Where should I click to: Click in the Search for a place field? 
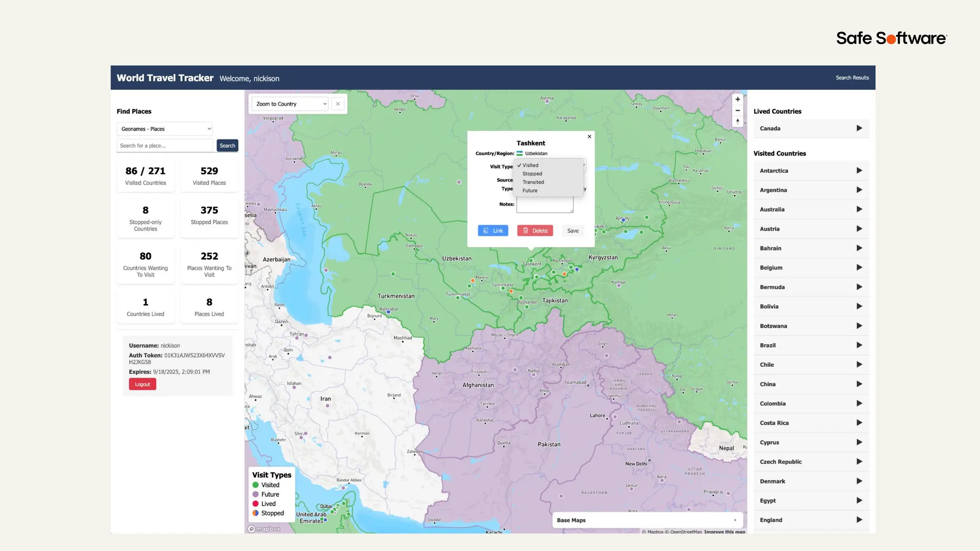click(x=165, y=145)
